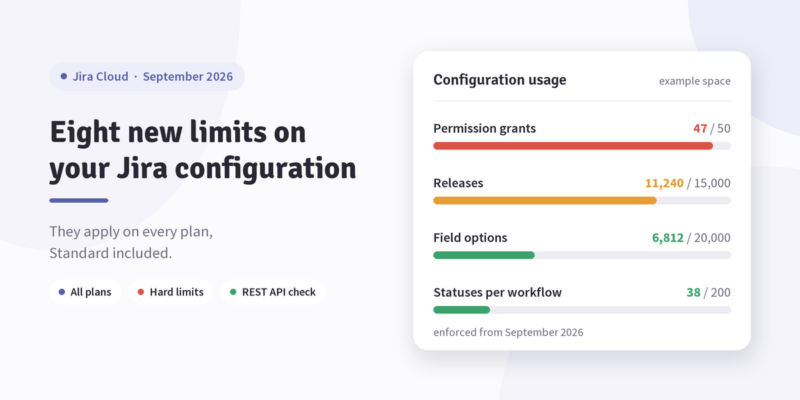This screenshot has height=400, width=800.
Task: Click the "47 / 50" value
Action: pyautogui.click(x=712, y=129)
